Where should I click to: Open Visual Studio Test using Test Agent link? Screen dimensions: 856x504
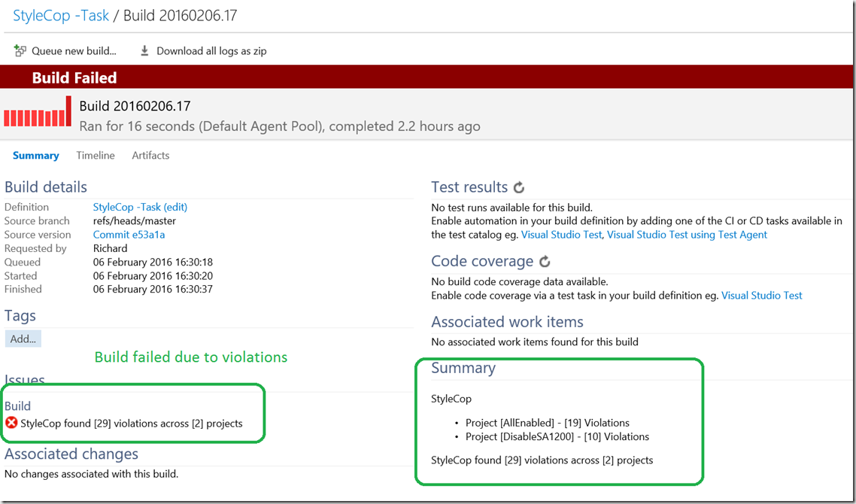pyautogui.click(x=688, y=235)
